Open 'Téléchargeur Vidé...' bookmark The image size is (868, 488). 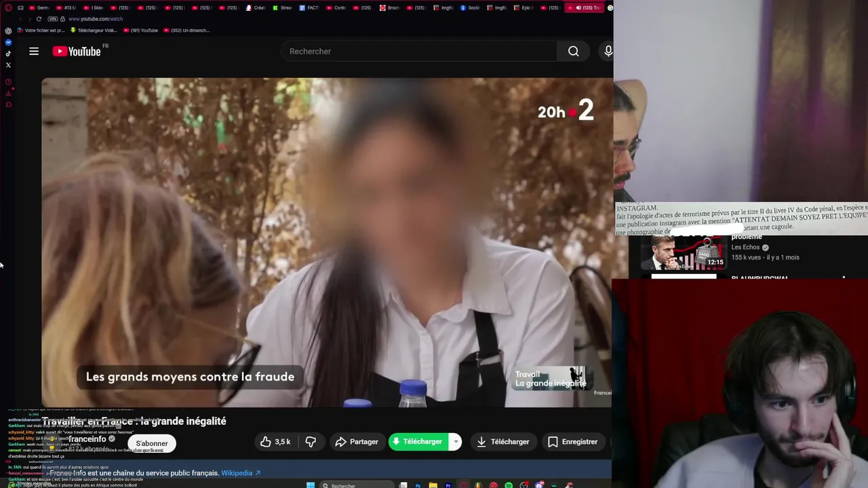click(94, 30)
